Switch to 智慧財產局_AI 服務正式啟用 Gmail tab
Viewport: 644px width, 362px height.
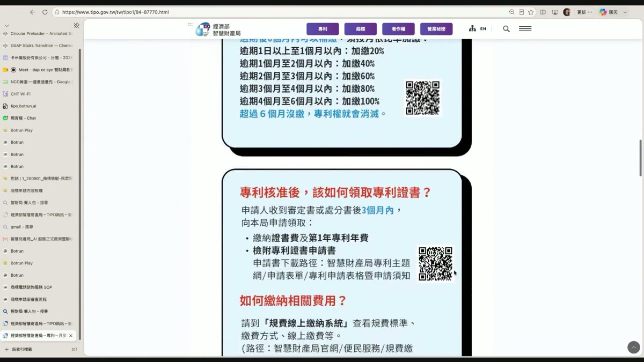[x=39, y=239]
